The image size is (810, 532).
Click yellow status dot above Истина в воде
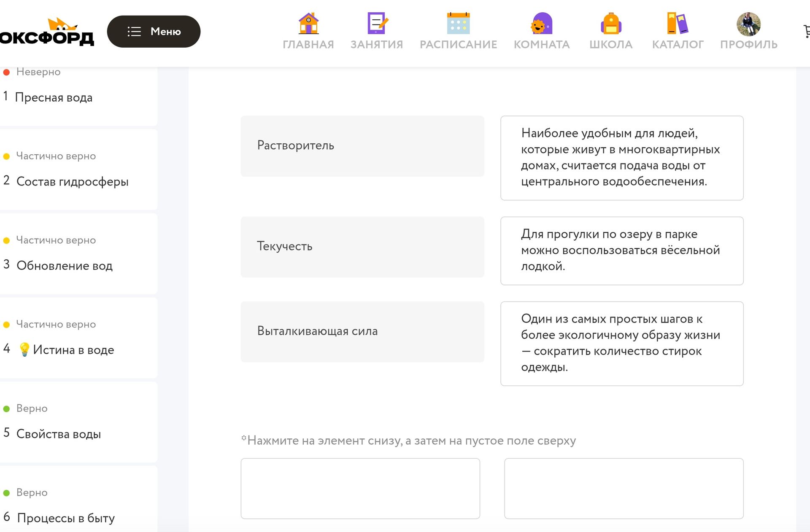pyautogui.click(x=6, y=325)
